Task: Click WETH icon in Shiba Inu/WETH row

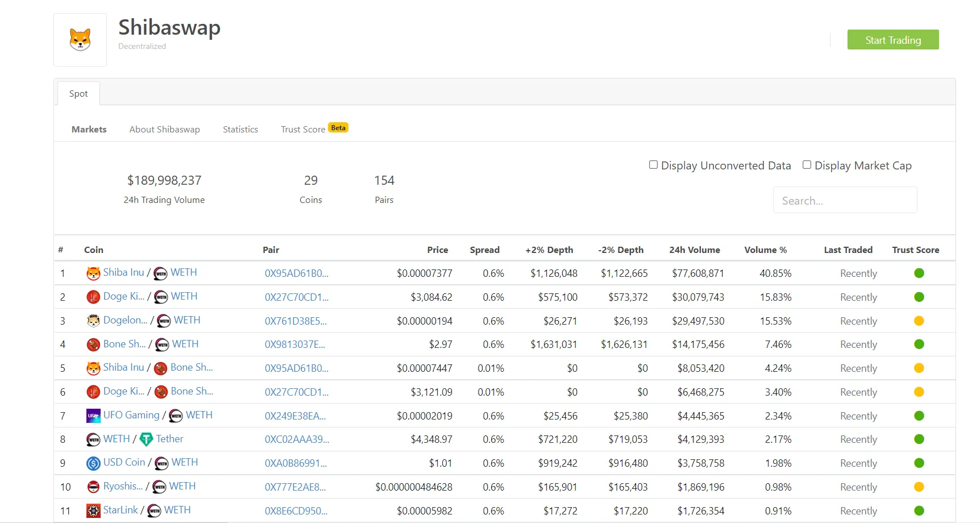Action: 161,273
